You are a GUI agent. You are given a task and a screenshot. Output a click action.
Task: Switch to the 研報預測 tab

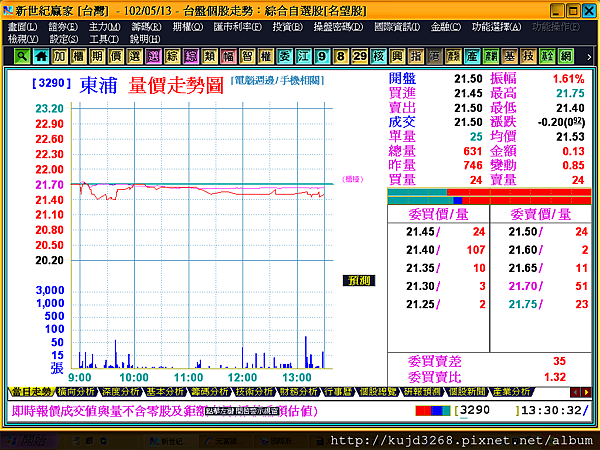point(422,392)
